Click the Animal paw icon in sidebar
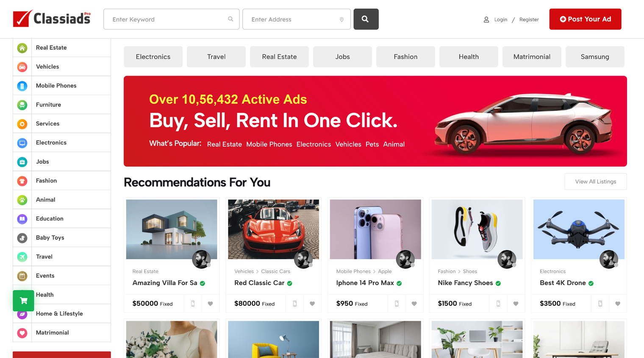This screenshot has height=358, width=644. [x=22, y=200]
